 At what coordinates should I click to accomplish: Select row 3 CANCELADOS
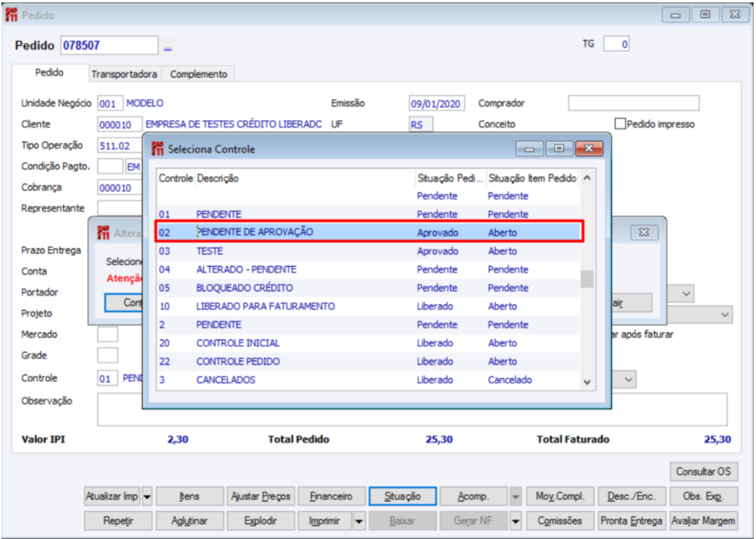tap(369, 380)
